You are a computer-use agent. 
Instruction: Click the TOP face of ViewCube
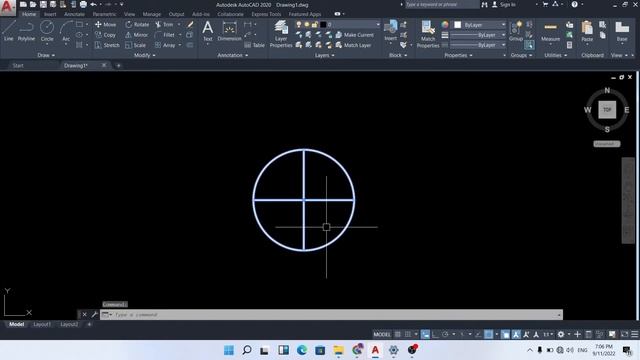pyautogui.click(x=607, y=110)
